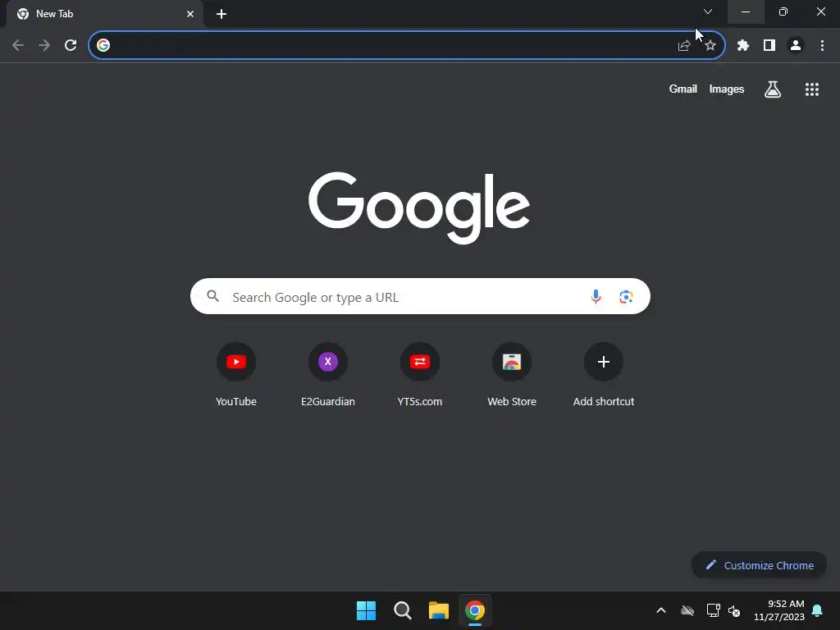The image size is (840, 630).
Task: Go back using the back arrow
Action: [x=18, y=46]
